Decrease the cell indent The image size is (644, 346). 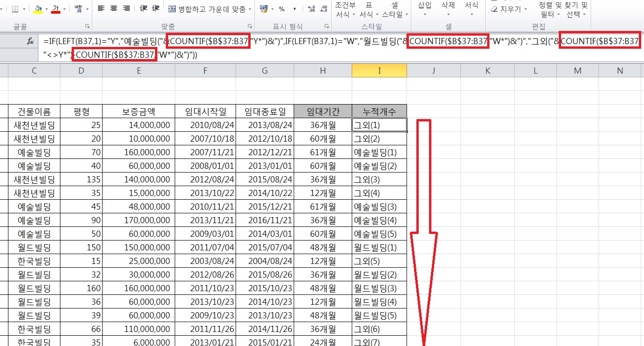pyautogui.click(x=144, y=8)
